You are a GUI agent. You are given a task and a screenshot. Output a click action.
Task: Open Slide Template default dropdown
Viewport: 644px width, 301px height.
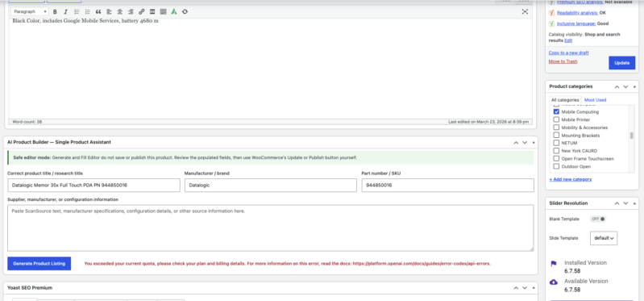(604, 238)
